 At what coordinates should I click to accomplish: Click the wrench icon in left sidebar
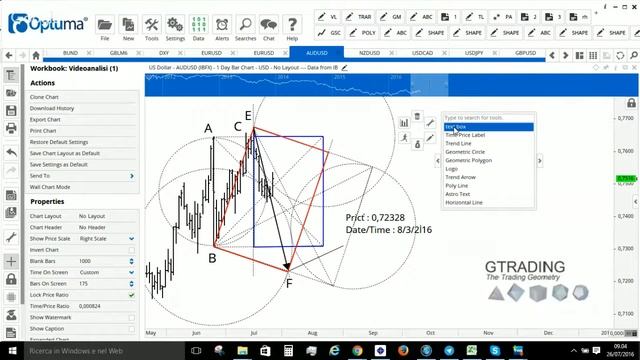tap(11, 237)
